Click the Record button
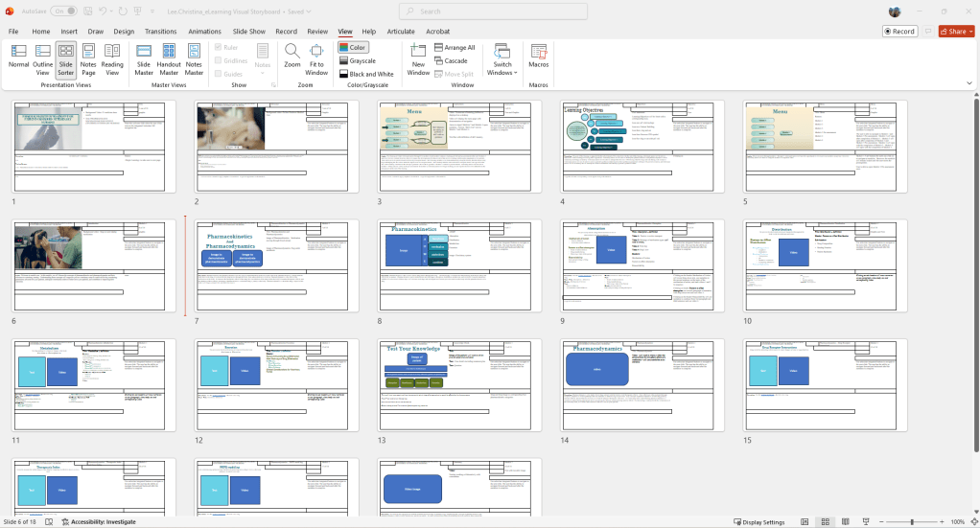 pos(899,32)
